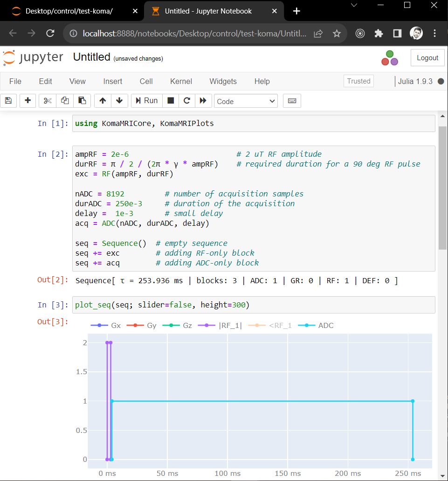Image resolution: width=448 pixels, height=481 pixels.
Task: Restart kernel and run all cells icon
Action: click(203, 101)
